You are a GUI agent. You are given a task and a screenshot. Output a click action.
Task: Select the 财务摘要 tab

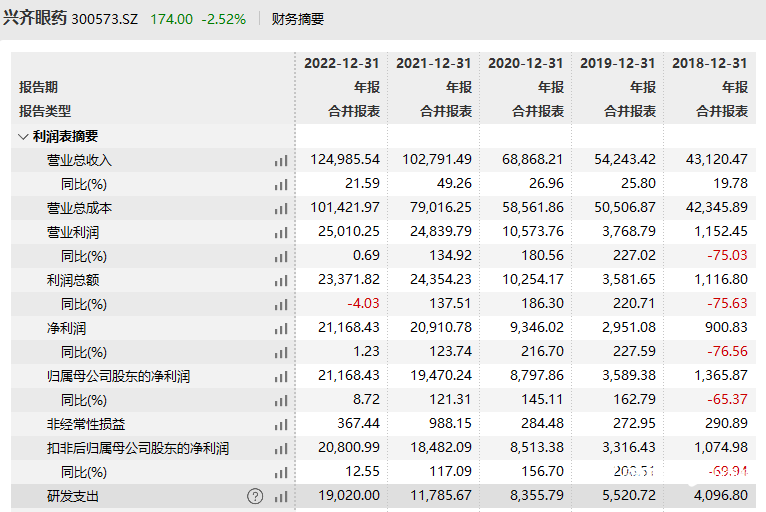coord(298,19)
